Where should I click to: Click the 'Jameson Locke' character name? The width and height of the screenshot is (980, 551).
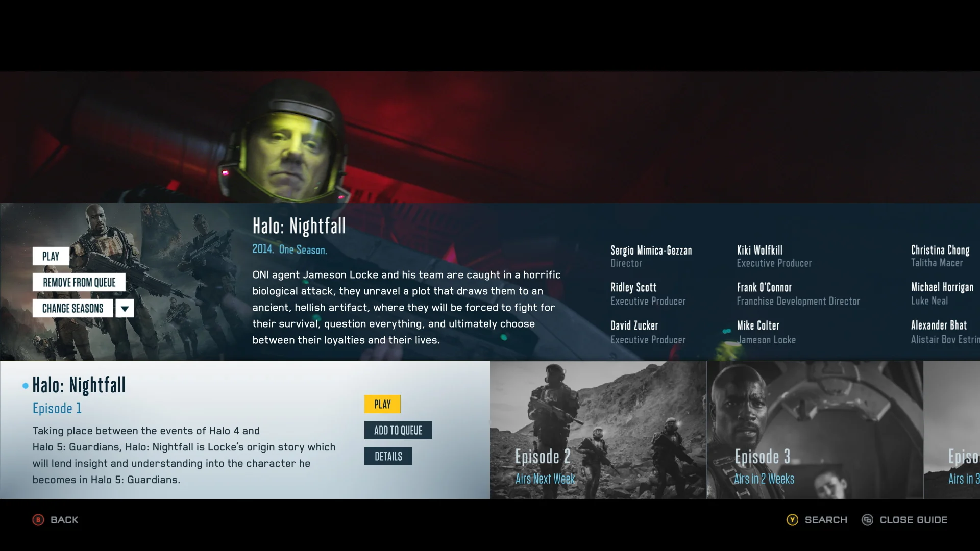766,340
